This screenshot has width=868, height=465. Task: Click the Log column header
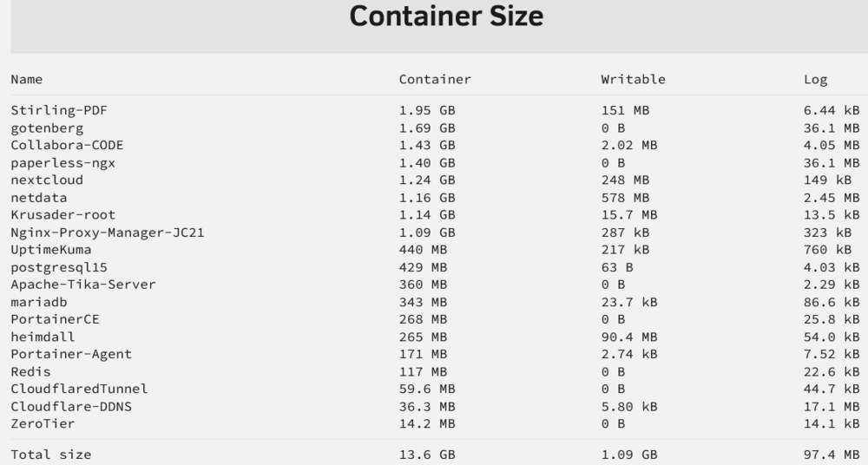[x=815, y=80]
